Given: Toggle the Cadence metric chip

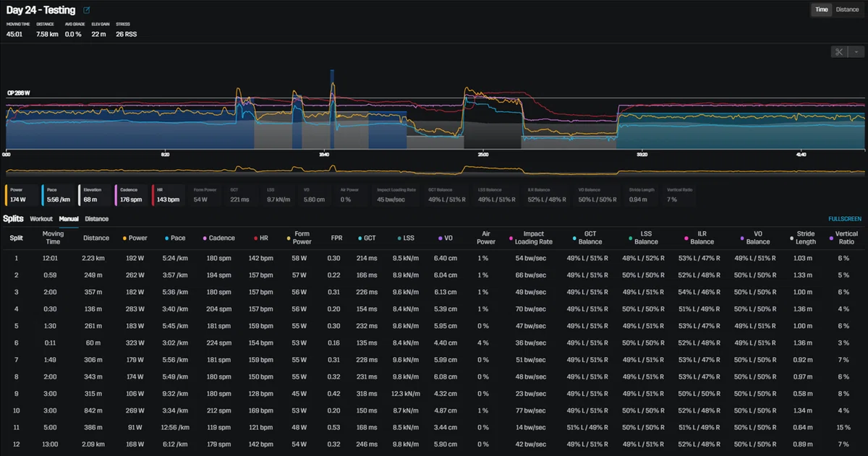Looking at the screenshot, I should pyautogui.click(x=132, y=194).
